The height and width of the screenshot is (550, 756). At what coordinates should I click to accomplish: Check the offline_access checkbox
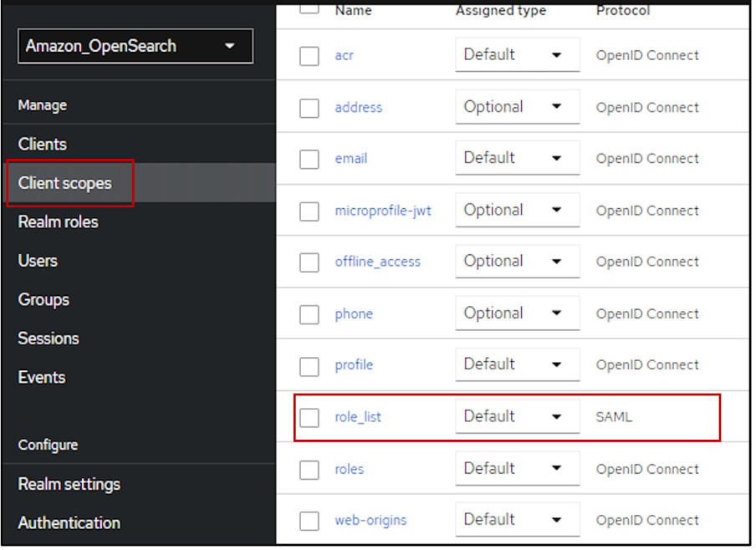(x=309, y=262)
